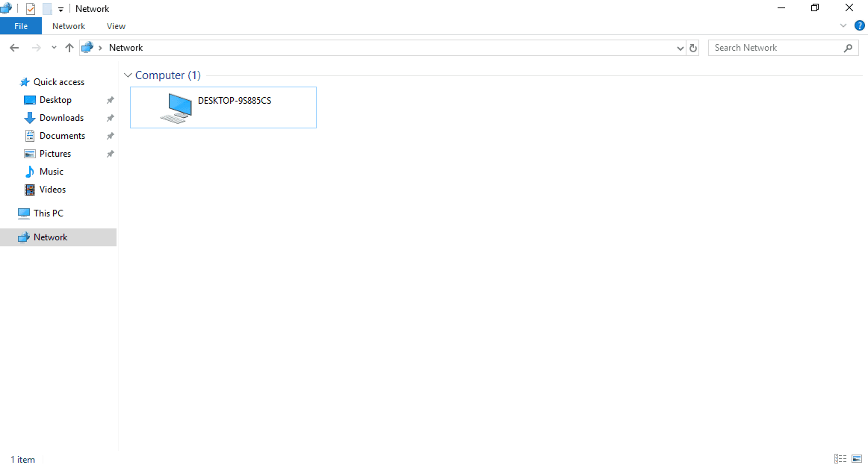Click the pin icon next to Downloads
The image size is (868, 468).
(x=110, y=118)
